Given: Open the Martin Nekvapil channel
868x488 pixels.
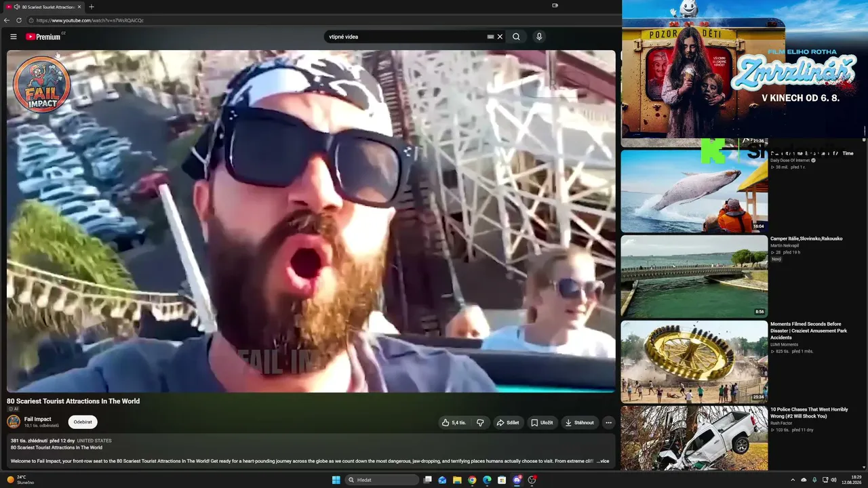Looking at the screenshot, I should 785,245.
